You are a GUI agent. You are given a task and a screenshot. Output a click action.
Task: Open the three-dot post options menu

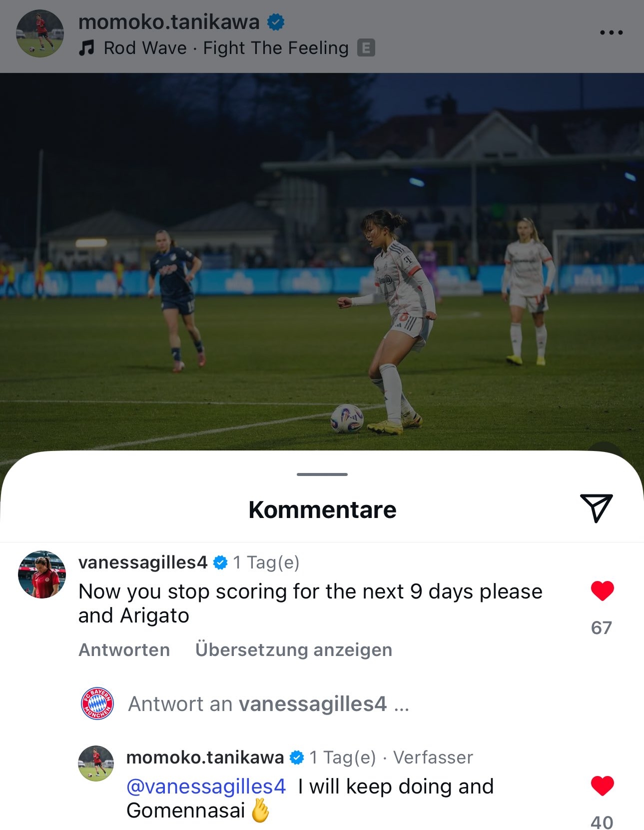point(611,32)
